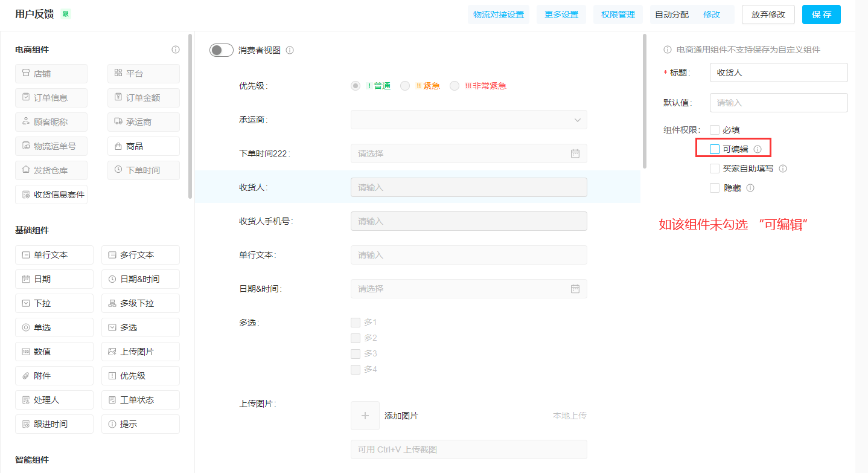Viewport: 868px width, 473px height.
Task: Add the 收货信息套件 component
Action: (x=51, y=195)
